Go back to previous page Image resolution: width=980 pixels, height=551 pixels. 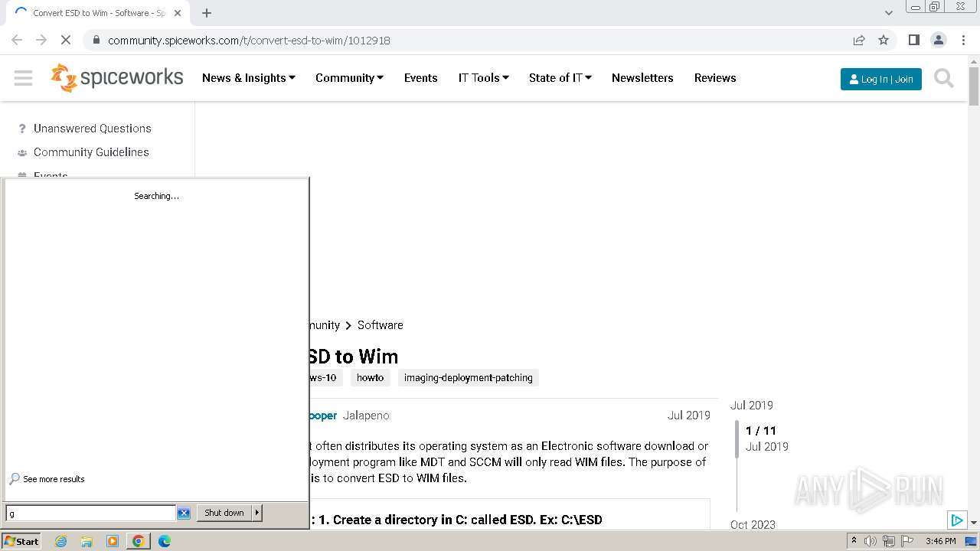point(17,40)
